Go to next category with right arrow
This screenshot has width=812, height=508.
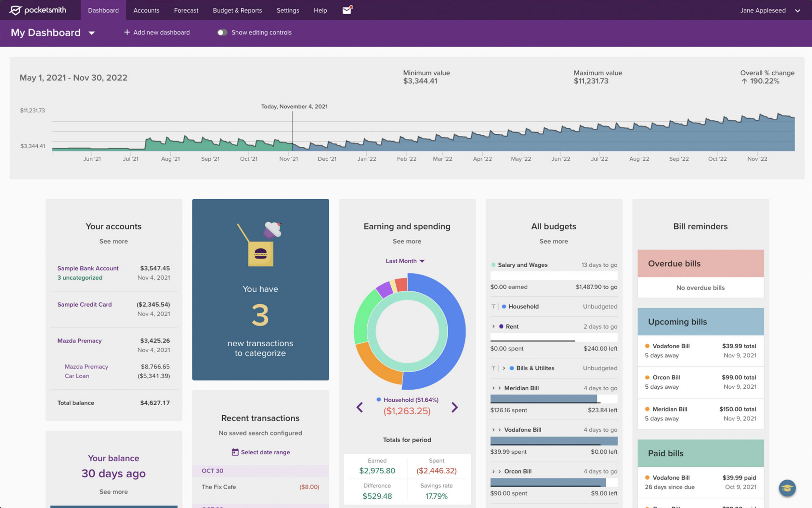(x=454, y=407)
